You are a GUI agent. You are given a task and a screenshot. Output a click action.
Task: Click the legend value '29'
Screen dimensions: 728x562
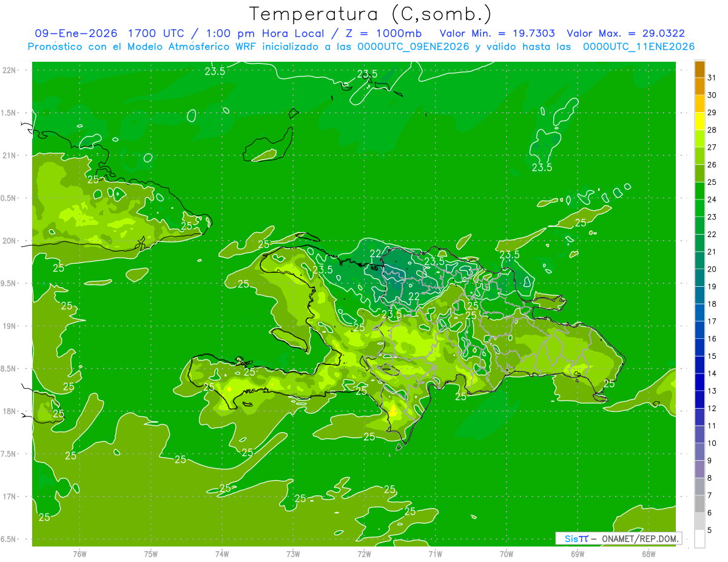click(712, 112)
